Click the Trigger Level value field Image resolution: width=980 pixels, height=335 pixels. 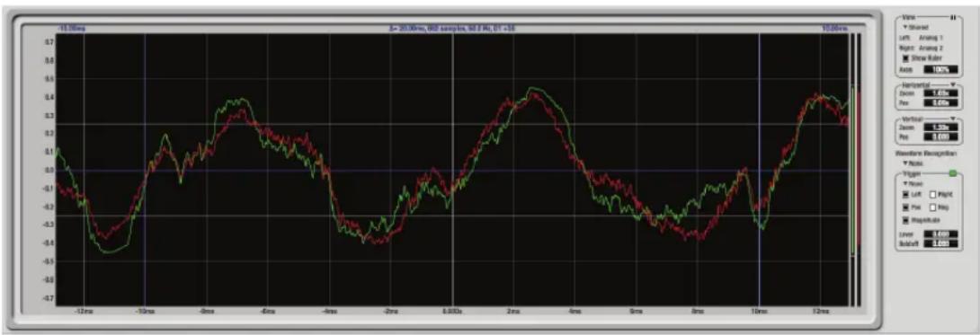pos(940,234)
